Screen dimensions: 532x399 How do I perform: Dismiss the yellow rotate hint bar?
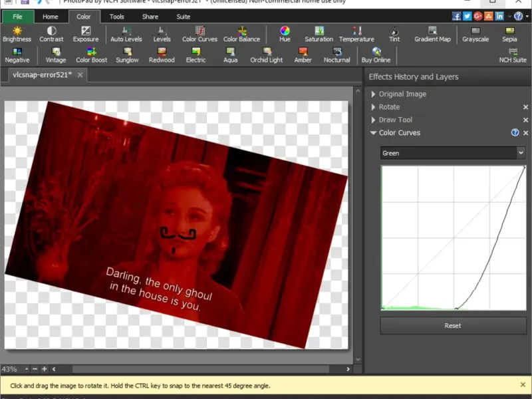[523, 385]
